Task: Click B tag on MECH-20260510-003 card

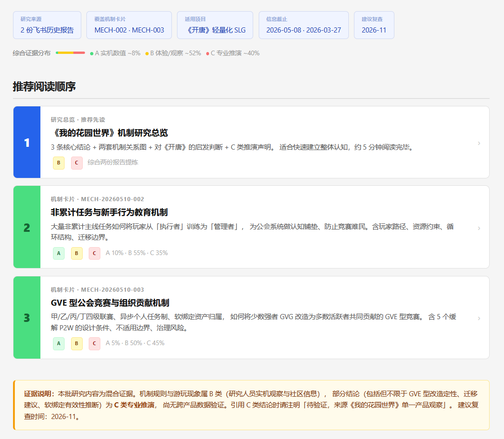Action: pyautogui.click(x=77, y=343)
